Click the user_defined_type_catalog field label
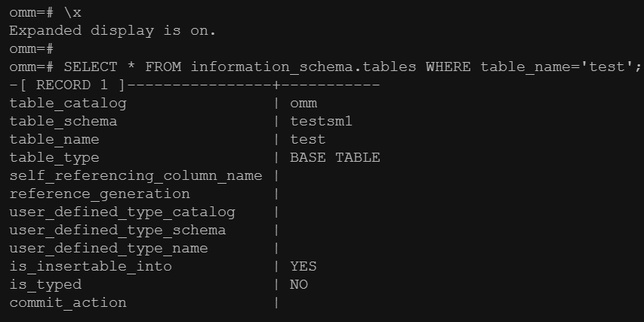 pyautogui.click(x=122, y=212)
